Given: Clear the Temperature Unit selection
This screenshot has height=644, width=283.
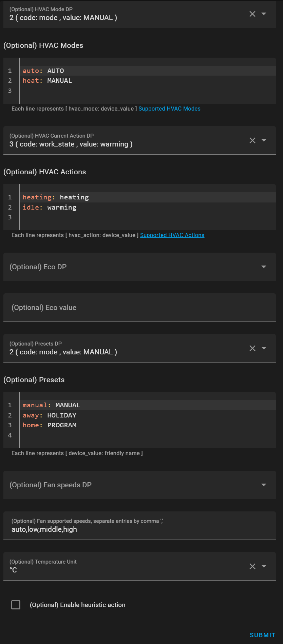Looking at the screenshot, I should [x=252, y=566].
